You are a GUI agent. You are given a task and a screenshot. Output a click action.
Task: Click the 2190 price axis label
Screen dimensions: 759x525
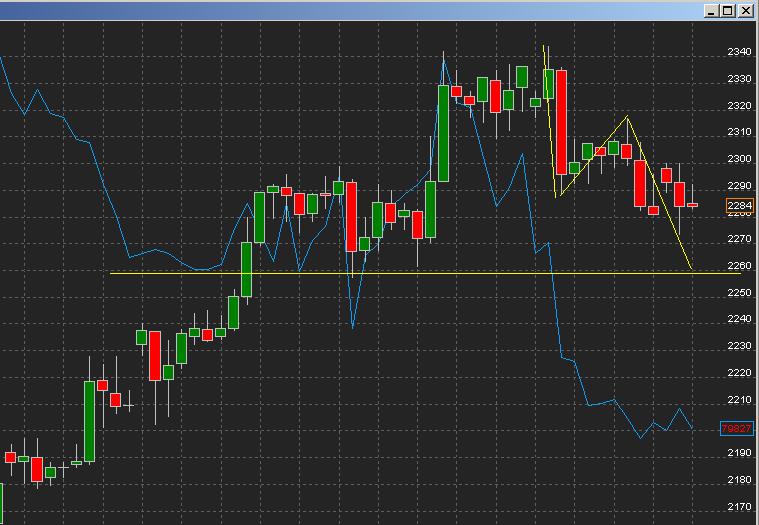tap(739, 453)
